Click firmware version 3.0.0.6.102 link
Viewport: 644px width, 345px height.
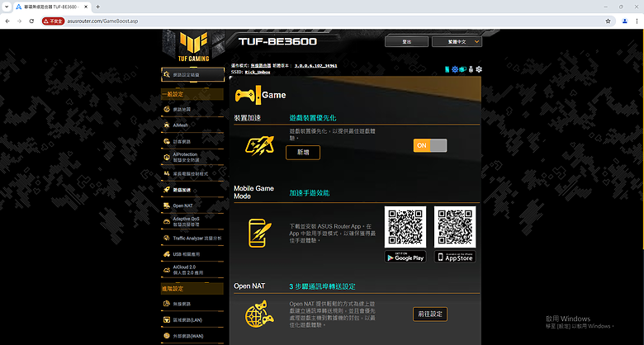[316, 66]
